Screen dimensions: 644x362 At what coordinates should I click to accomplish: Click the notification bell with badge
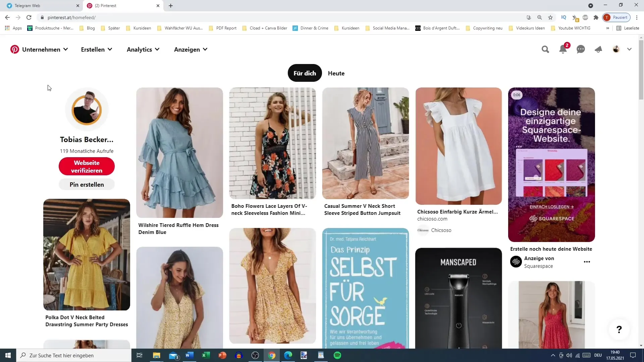pyautogui.click(x=563, y=49)
